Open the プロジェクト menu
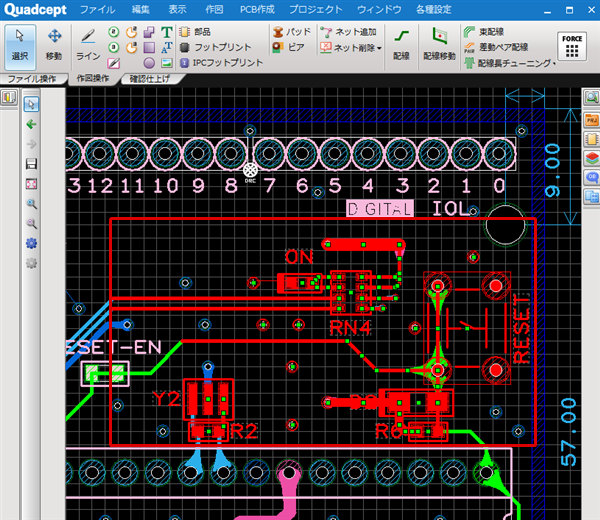600x520 pixels. pos(316,10)
